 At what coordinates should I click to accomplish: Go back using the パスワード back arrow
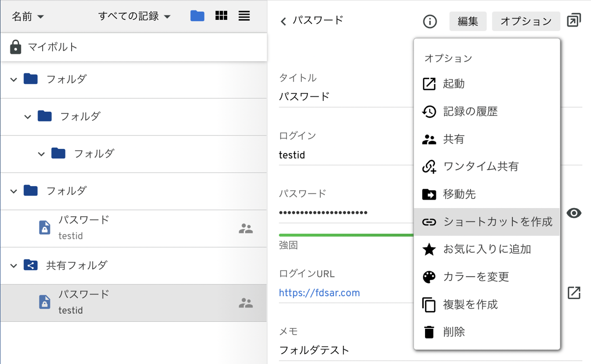tap(283, 20)
